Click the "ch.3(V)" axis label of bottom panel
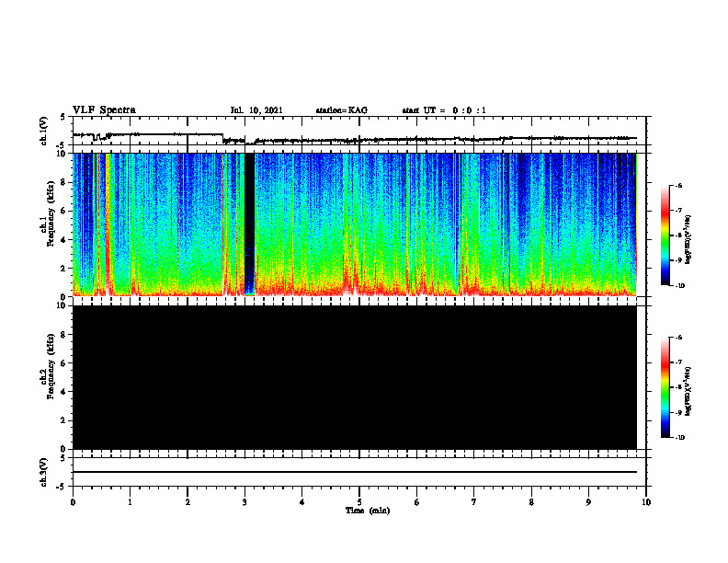This screenshot has height=563, width=728. pos(43,472)
